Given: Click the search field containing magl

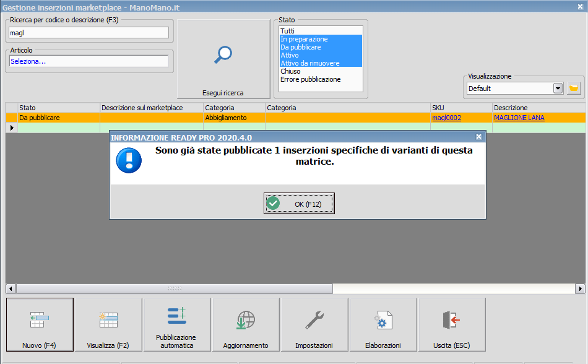Looking at the screenshot, I should (x=89, y=33).
